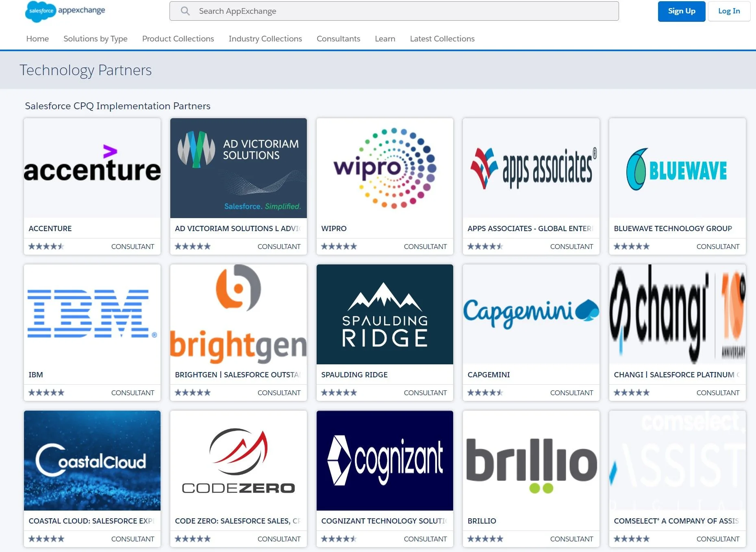Open Solutions by Type menu
Screen dimensions: 756x552
(96, 39)
